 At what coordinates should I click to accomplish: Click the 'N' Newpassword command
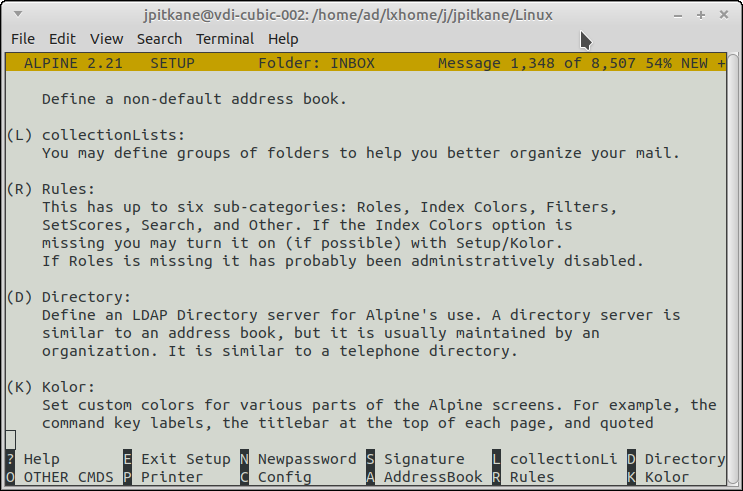tap(298, 459)
